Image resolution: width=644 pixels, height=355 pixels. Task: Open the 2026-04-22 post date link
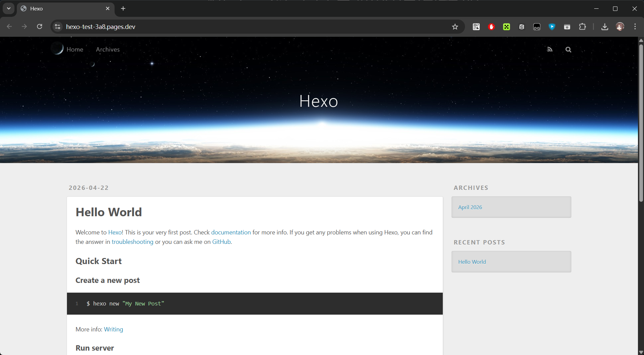pos(89,188)
